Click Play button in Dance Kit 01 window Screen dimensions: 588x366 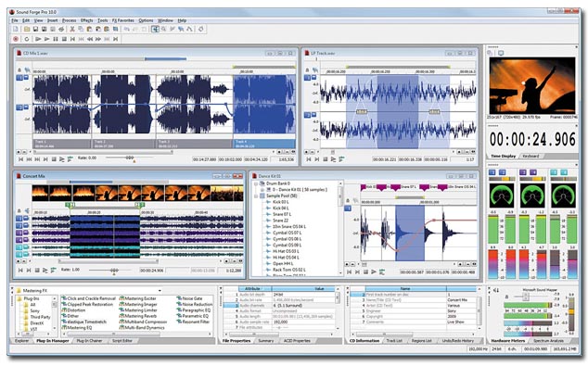[374, 272]
